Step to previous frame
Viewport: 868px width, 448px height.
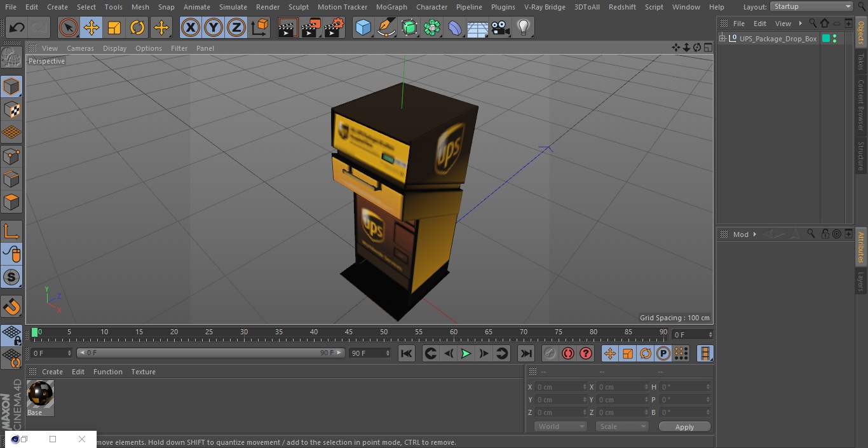click(x=449, y=353)
